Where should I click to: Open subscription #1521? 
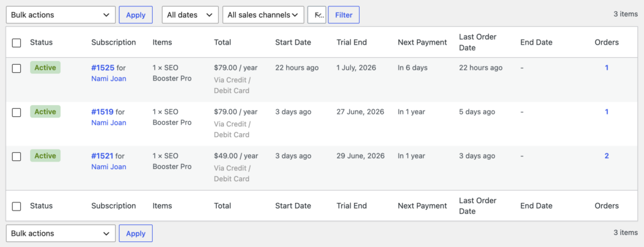coord(103,156)
